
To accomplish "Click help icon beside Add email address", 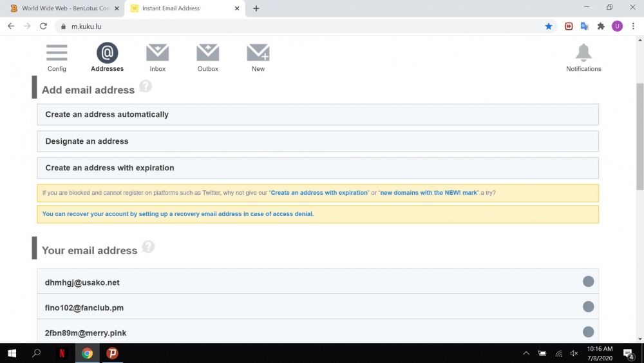I will click(146, 86).
